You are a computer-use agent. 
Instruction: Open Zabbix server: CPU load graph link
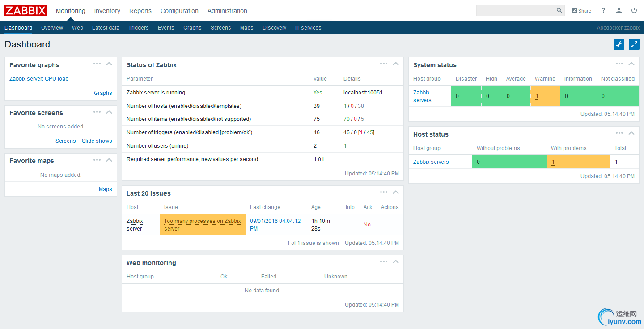click(x=39, y=79)
